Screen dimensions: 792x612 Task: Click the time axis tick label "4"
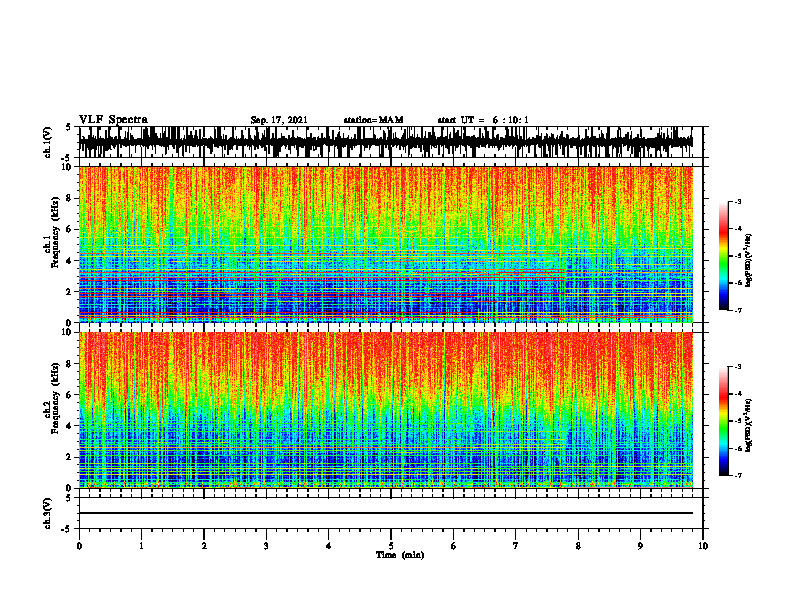point(329,546)
